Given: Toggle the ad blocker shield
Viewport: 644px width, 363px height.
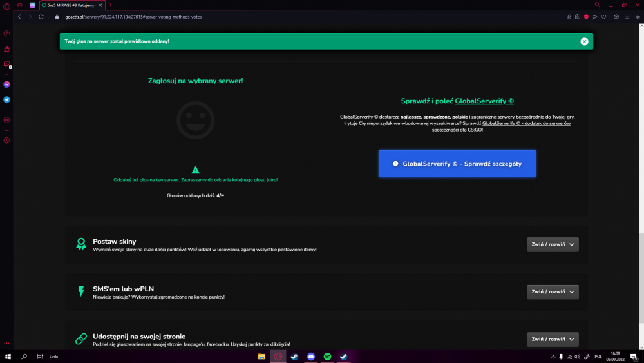Looking at the screenshot, I should pos(586,17).
